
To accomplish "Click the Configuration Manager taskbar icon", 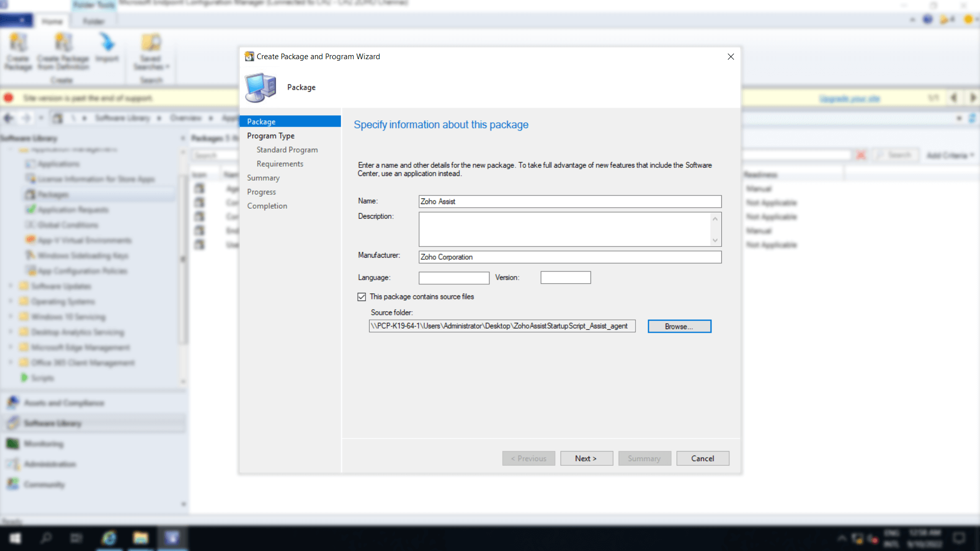I will [172, 538].
